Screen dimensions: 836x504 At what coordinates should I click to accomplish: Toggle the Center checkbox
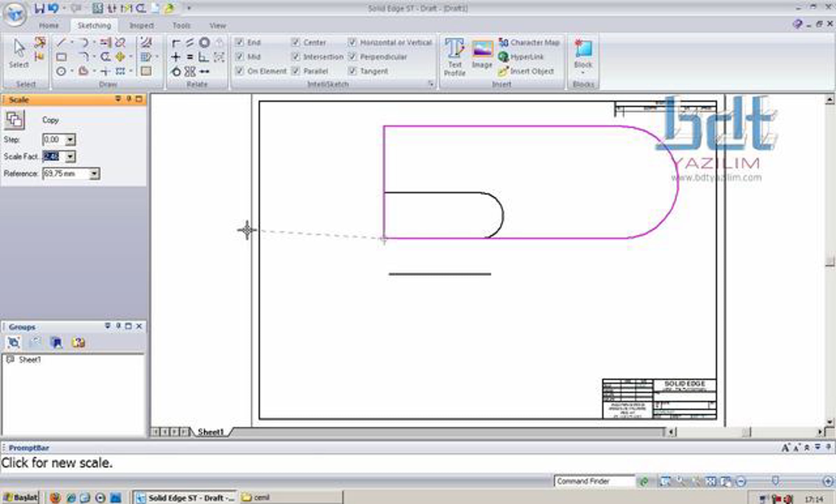[x=295, y=42]
